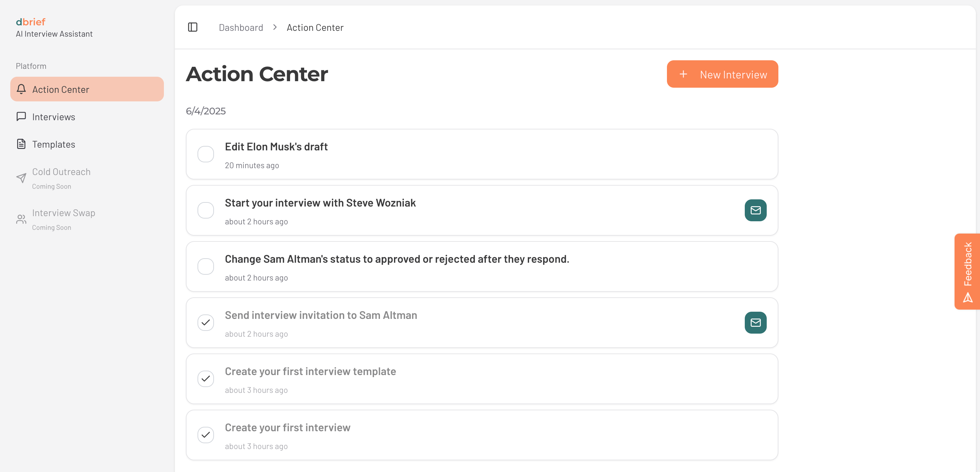The width and height of the screenshot is (980, 472).
Task: Uncheck Create your first interview task
Action: (x=206, y=435)
